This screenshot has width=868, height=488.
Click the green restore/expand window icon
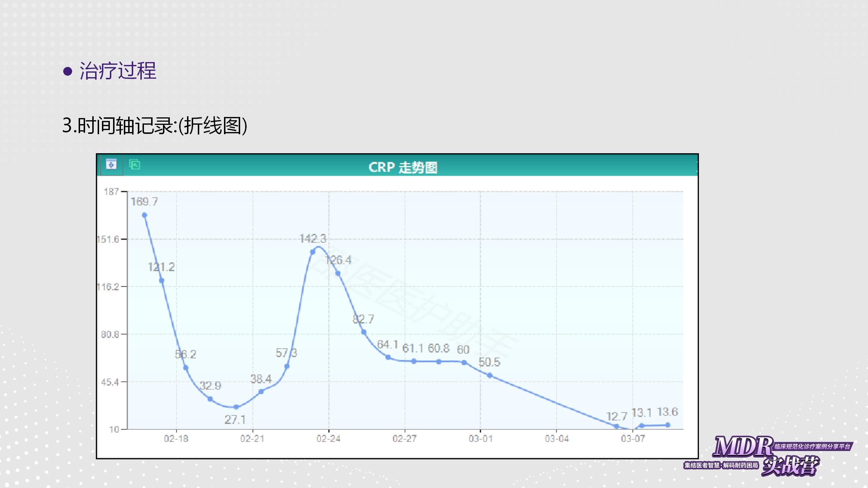pyautogui.click(x=135, y=165)
